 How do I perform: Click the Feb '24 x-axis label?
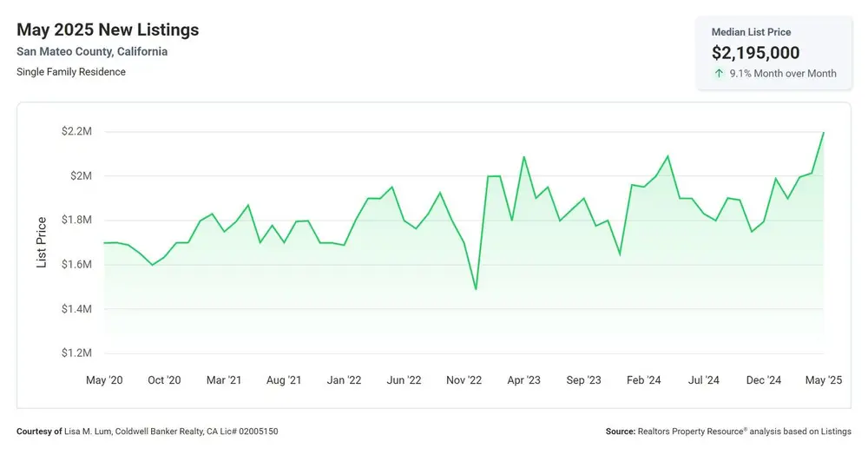coord(644,380)
